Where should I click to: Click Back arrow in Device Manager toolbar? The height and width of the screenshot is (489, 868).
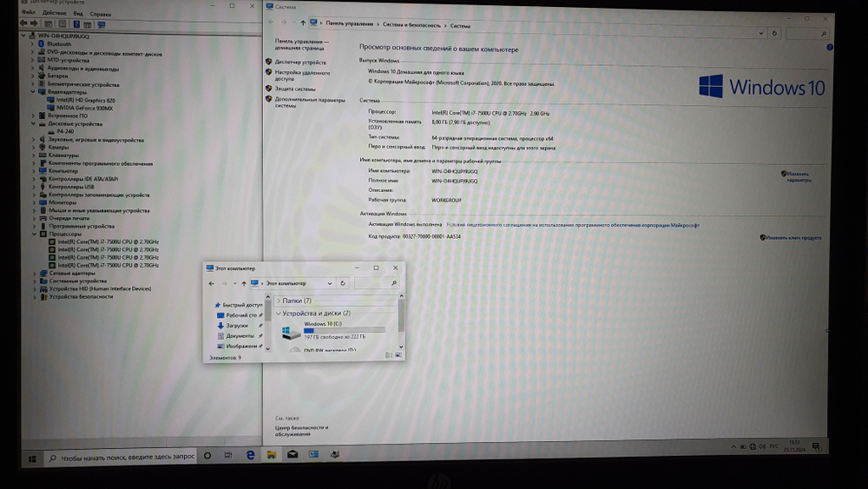(23, 23)
